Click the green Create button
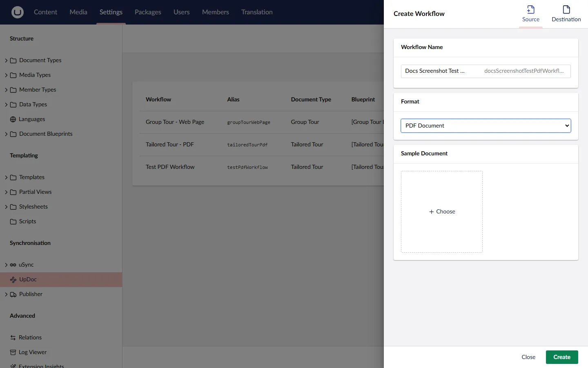588x368 pixels. tap(562, 357)
